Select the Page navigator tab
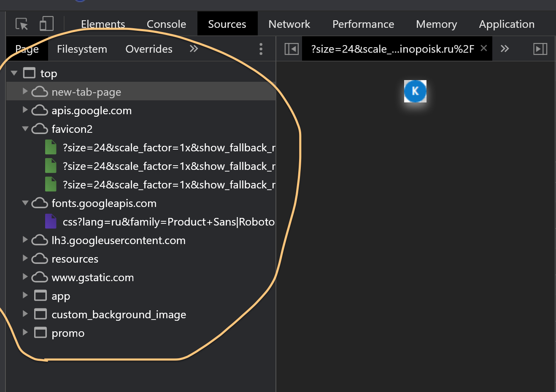This screenshot has width=556, height=392. (x=27, y=49)
